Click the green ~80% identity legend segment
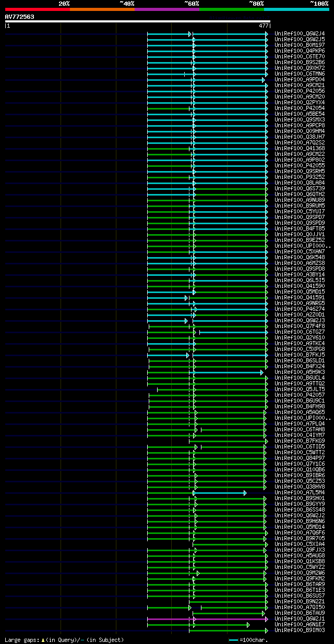This screenshot has width=334, height=644. 232,9
